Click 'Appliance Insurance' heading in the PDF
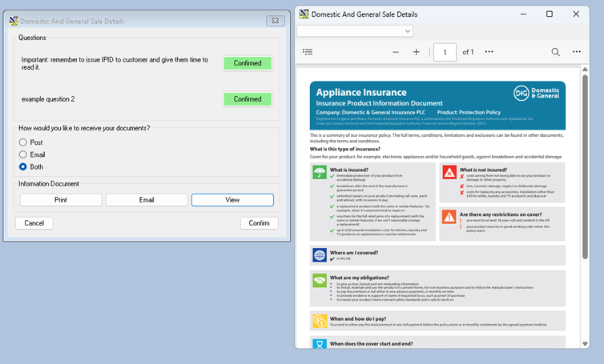 (361, 92)
